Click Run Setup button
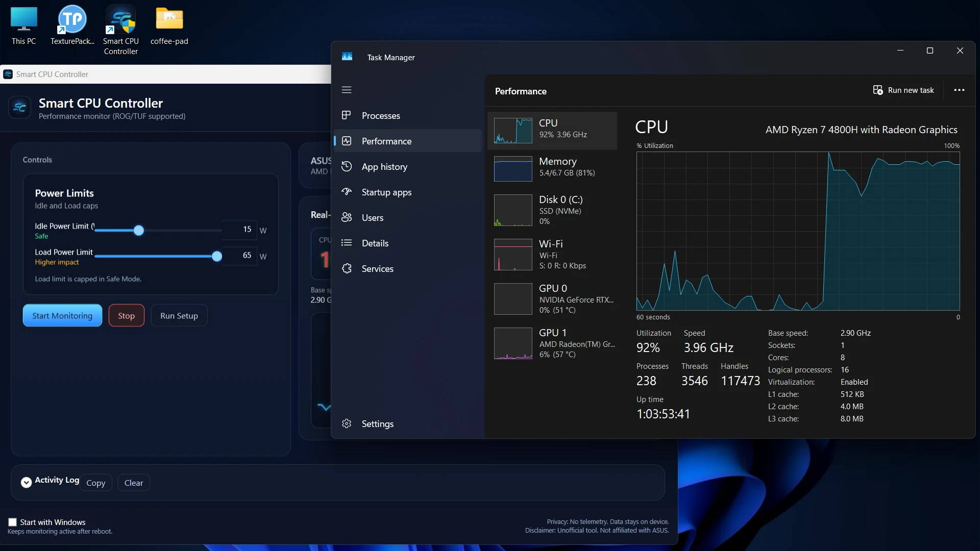The image size is (980, 551). (179, 316)
